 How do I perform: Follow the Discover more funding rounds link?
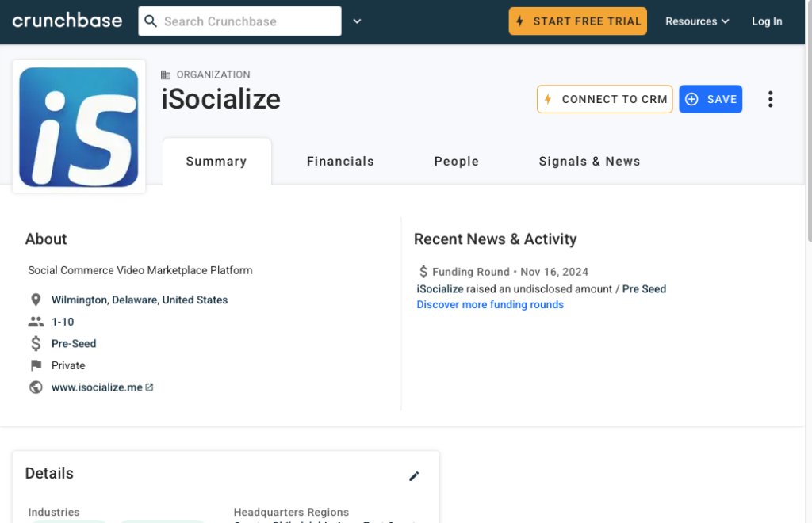coord(490,305)
